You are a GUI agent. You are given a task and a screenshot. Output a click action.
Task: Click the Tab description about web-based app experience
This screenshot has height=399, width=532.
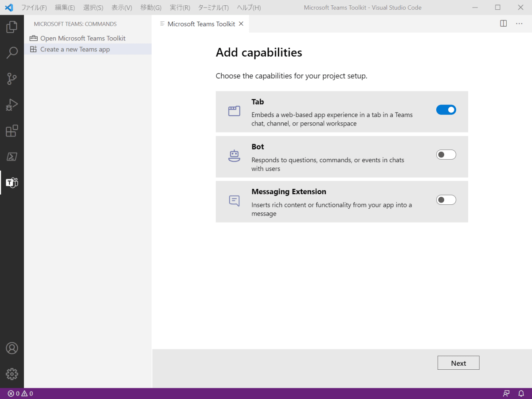(x=332, y=119)
